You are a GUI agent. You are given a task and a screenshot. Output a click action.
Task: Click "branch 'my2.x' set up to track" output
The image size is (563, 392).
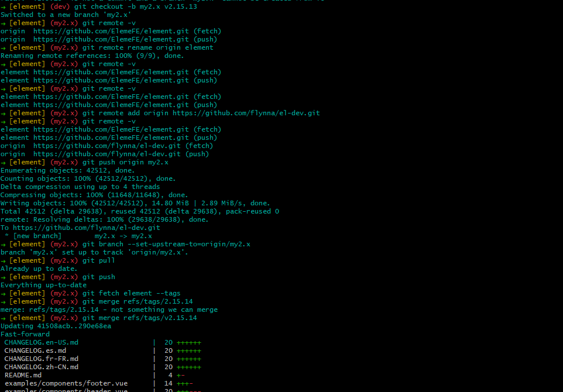pyautogui.click(x=94, y=253)
